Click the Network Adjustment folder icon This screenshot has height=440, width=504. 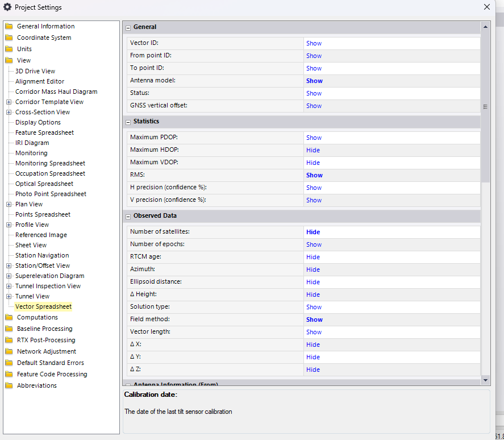9,351
